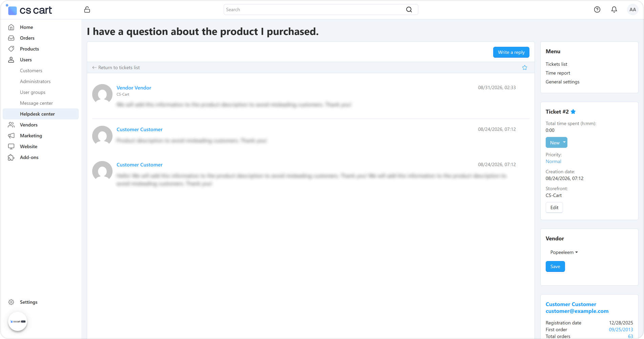Open the New status dropdown
644x339 pixels.
(x=556, y=143)
